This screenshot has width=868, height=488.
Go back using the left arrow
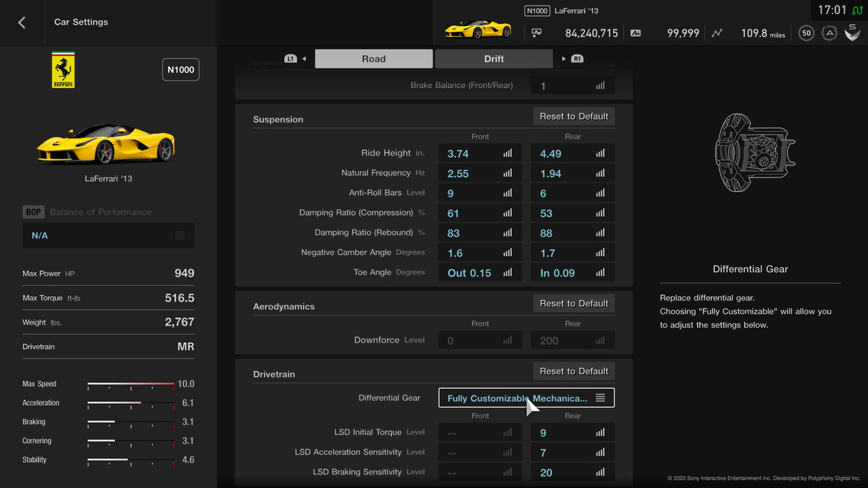pos(22,22)
